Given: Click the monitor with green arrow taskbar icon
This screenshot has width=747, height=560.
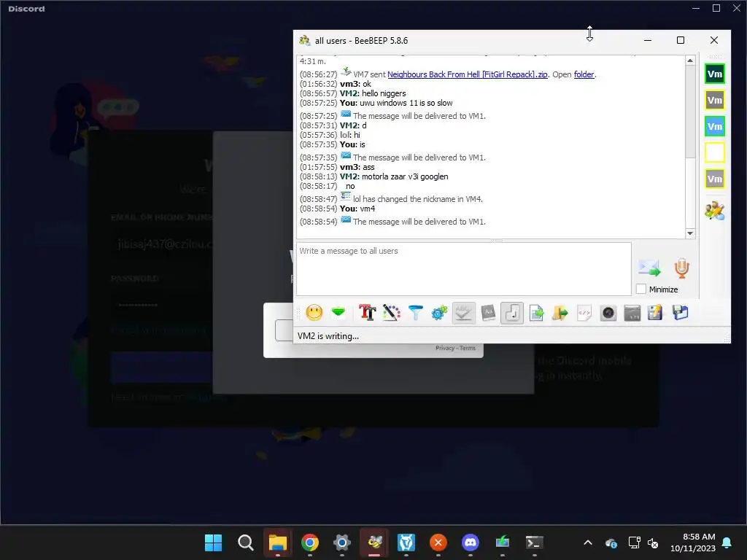Looking at the screenshot, I should pyautogui.click(x=502, y=542).
